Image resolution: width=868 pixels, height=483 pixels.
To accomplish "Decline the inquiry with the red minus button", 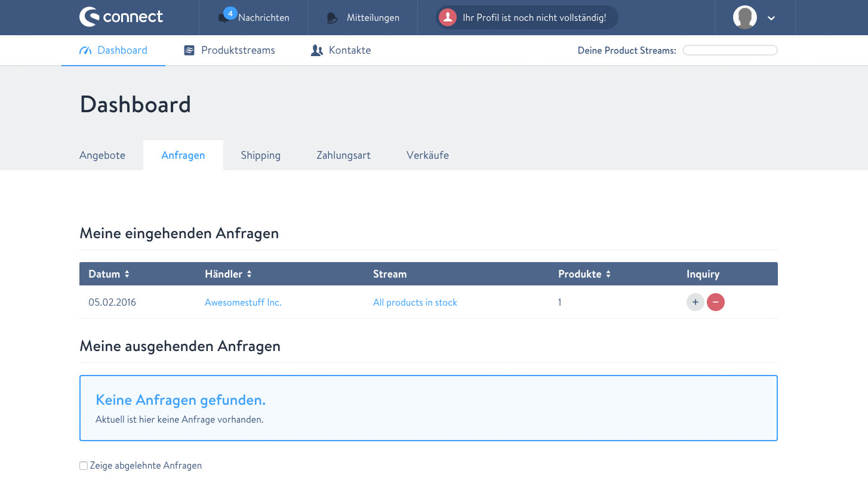I will click(715, 302).
